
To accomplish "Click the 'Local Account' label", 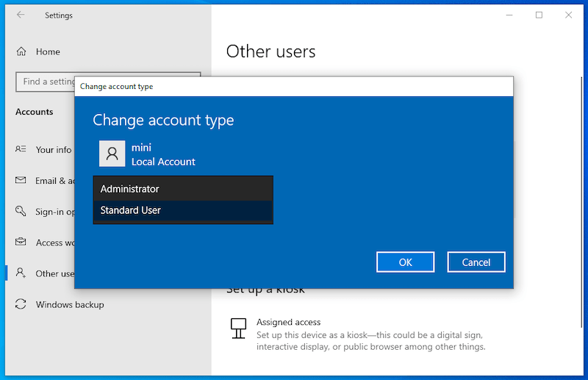I will (163, 162).
